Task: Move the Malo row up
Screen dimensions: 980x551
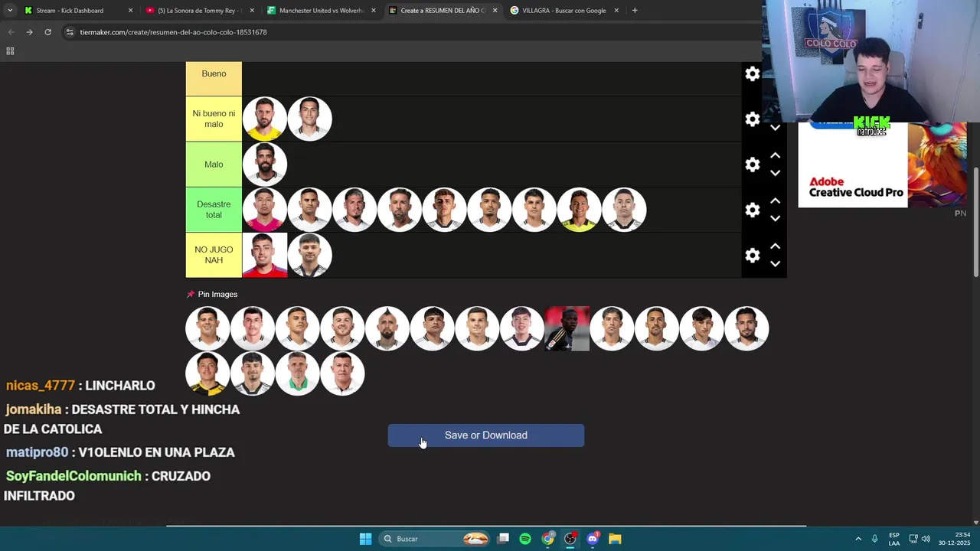Action: pyautogui.click(x=775, y=155)
